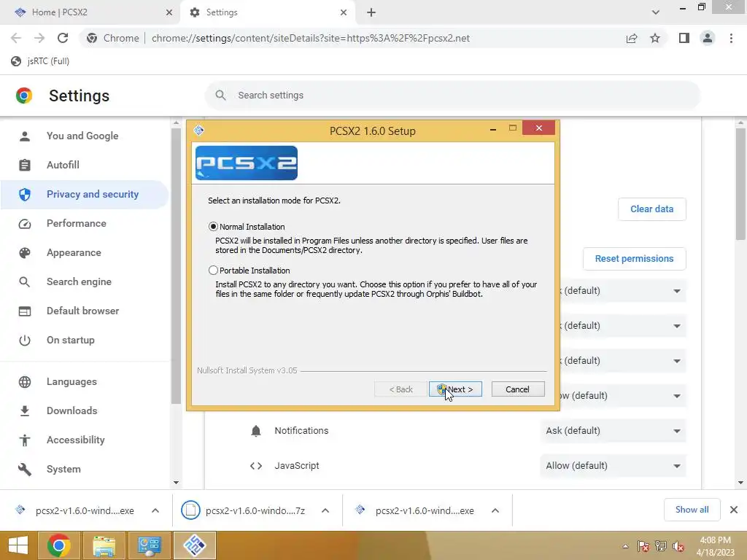Image resolution: width=747 pixels, height=560 pixels.
Task: Click Chrome address bar URL
Action: [x=311, y=38]
